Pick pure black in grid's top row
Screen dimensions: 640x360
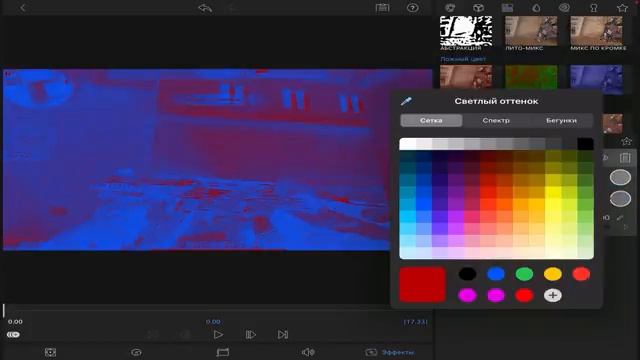(585, 144)
